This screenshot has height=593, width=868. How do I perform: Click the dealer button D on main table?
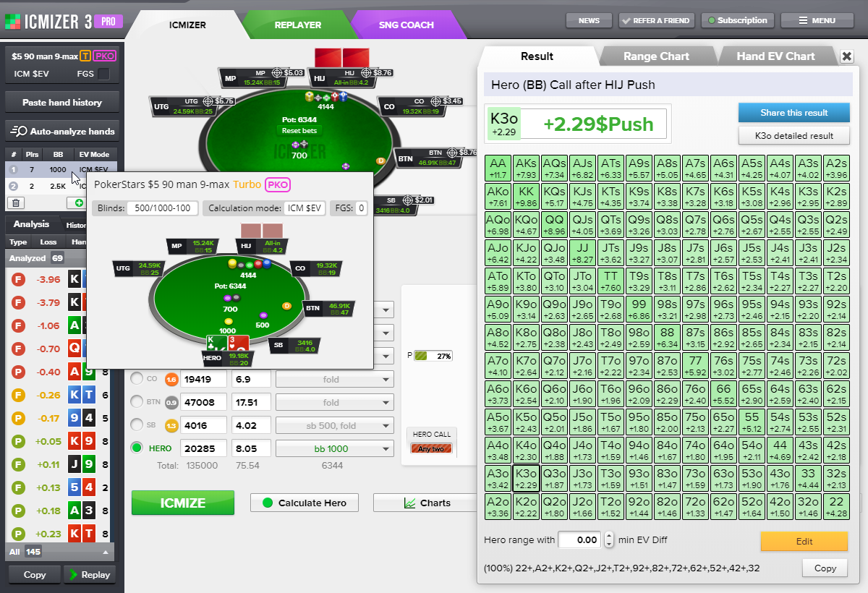click(x=380, y=161)
